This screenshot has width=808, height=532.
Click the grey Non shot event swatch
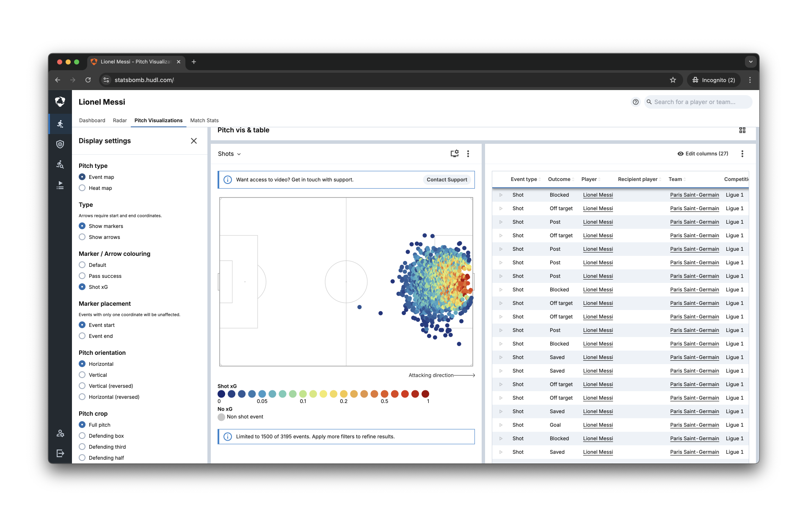click(x=221, y=417)
